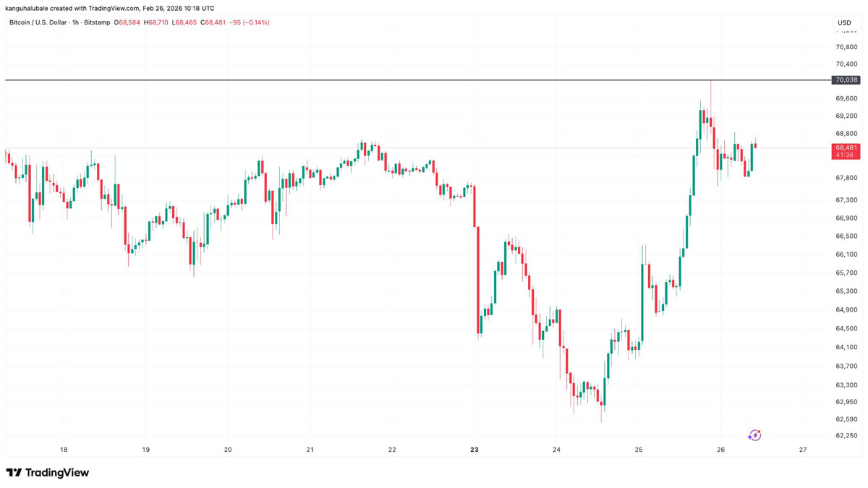Click the close value C68,481

(213, 22)
